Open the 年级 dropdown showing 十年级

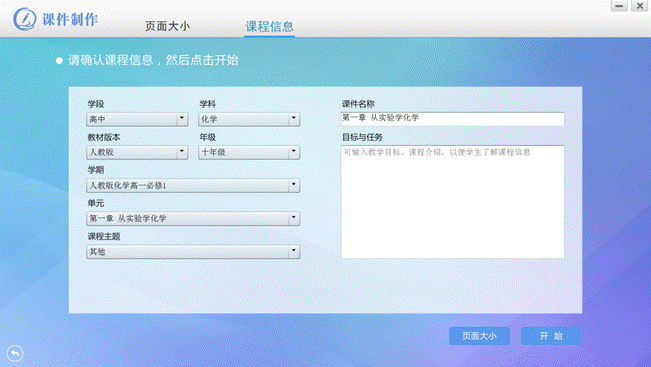pyautogui.click(x=249, y=152)
